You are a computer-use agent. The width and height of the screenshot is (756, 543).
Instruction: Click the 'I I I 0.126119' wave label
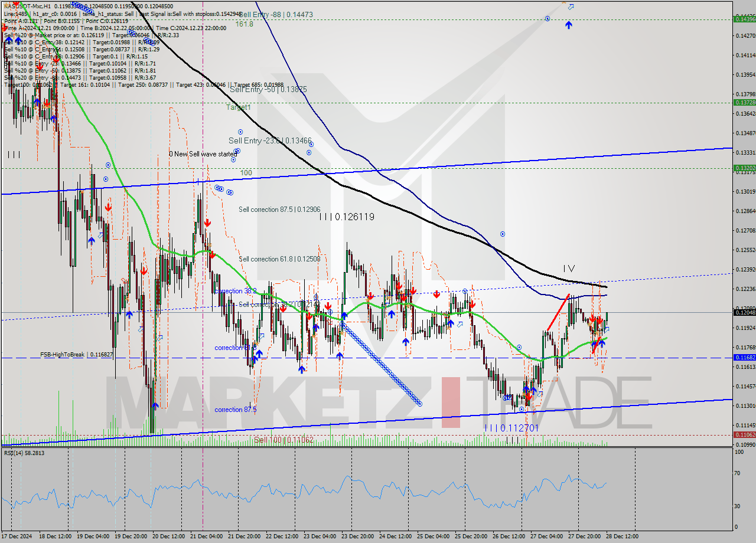click(x=347, y=217)
